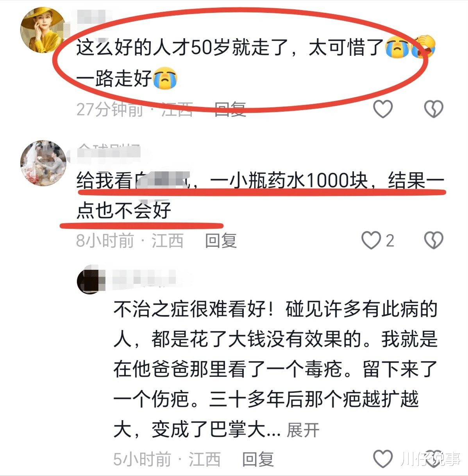Open the wedding photo user avatar
468x476 pixels.
(x=43, y=163)
